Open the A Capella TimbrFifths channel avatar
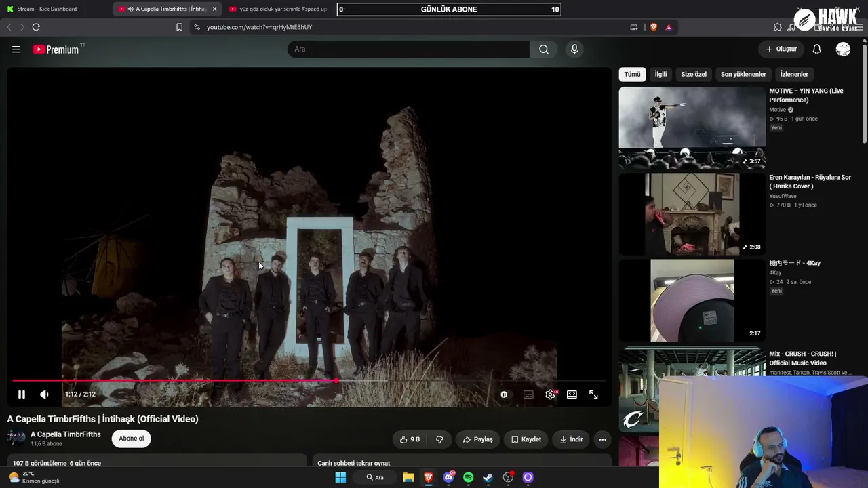The image size is (868, 488). [x=16, y=438]
